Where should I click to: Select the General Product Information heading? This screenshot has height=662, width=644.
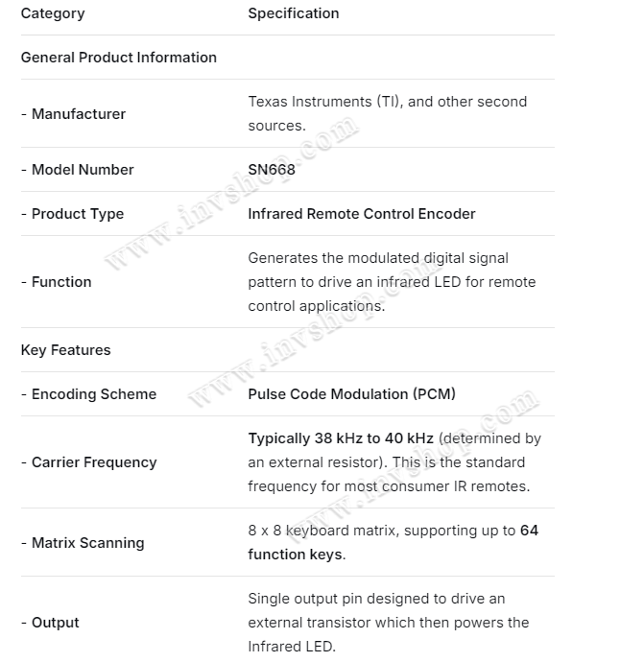pyautogui.click(x=118, y=58)
